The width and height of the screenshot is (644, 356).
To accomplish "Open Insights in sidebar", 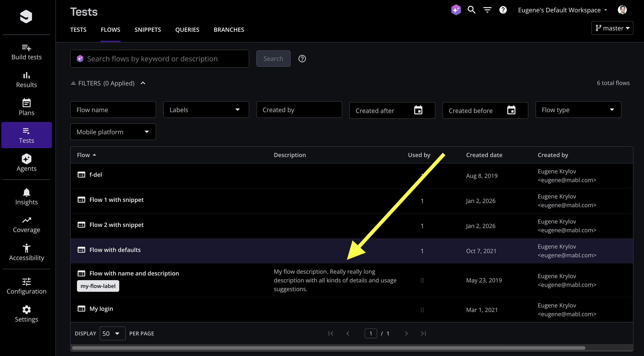I will click(x=26, y=197).
